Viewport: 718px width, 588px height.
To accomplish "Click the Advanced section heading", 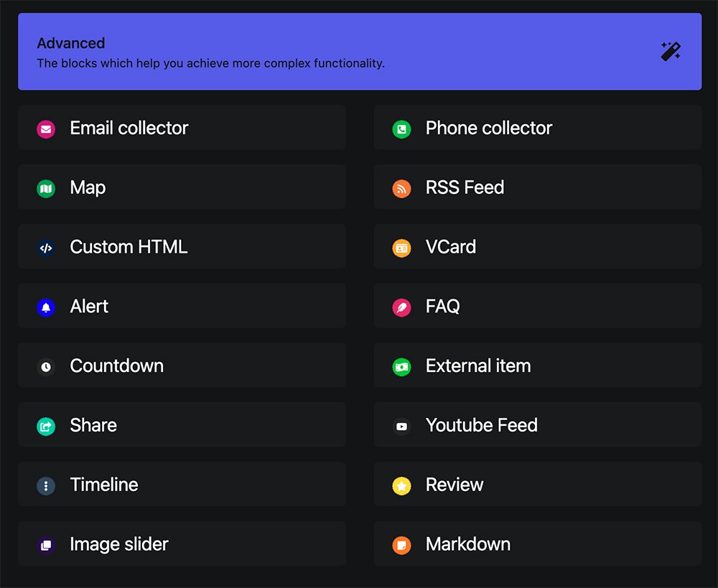I will click(71, 43).
